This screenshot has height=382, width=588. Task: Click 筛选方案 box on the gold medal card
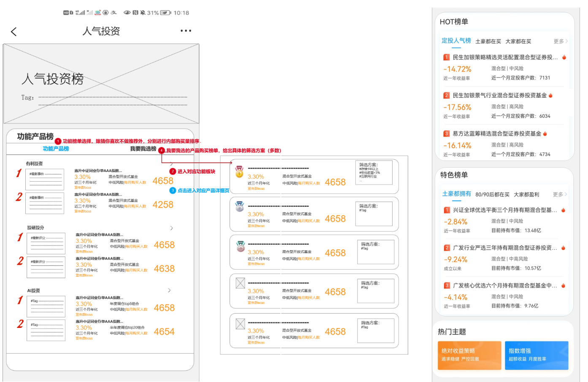pos(374,172)
